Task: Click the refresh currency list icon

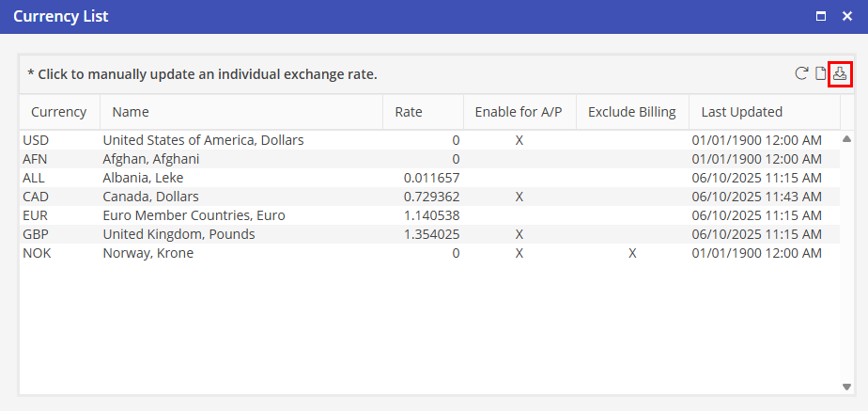Action: [x=801, y=73]
